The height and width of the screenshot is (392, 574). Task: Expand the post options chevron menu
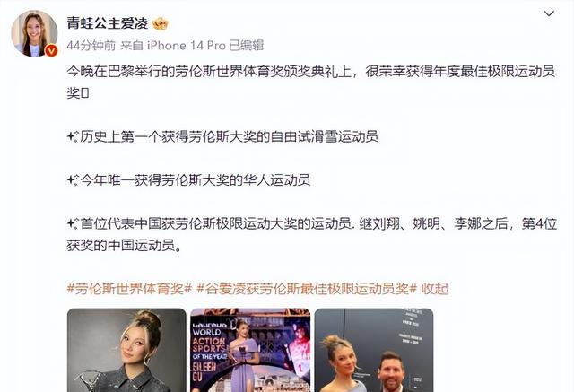point(549,14)
